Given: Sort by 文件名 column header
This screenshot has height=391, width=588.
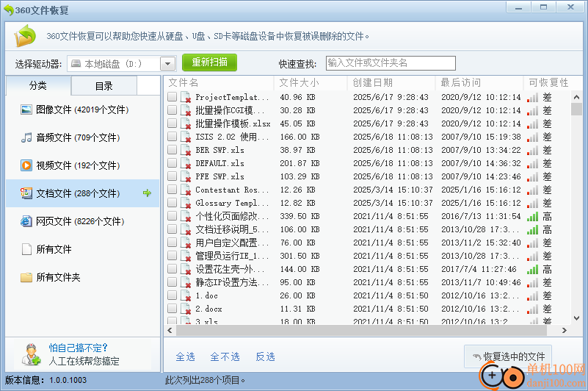Looking at the screenshot, I should (219, 82).
